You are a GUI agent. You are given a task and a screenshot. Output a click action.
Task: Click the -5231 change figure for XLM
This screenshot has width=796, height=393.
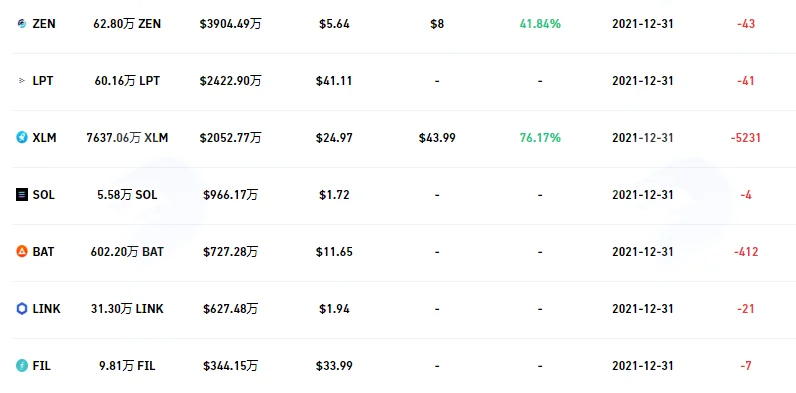click(746, 138)
